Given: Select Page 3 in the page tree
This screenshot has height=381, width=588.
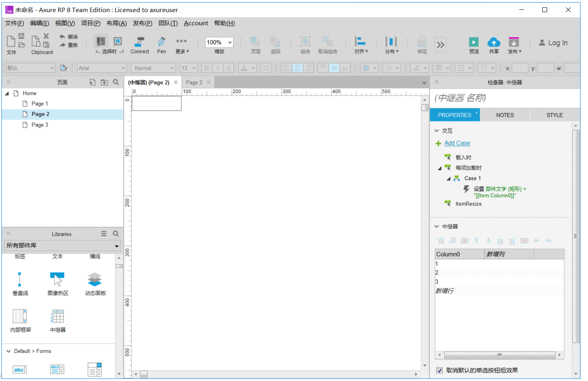Looking at the screenshot, I should point(40,125).
